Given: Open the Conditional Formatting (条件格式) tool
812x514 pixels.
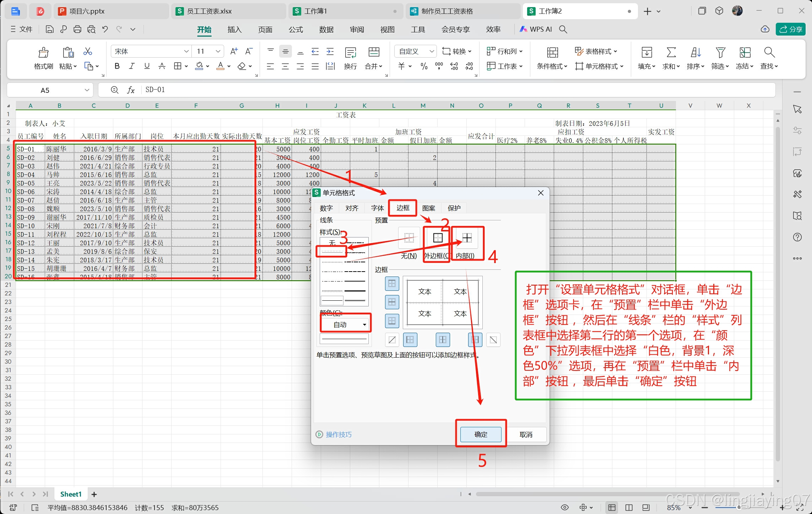Looking at the screenshot, I should click(552, 53).
